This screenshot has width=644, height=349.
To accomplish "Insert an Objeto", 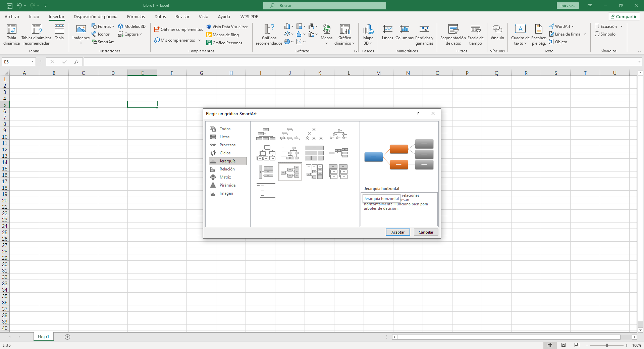I will pos(558,42).
